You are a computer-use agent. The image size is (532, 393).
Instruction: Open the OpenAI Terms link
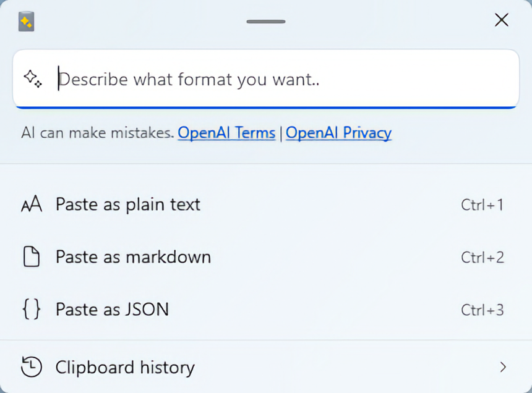[226, 133]
